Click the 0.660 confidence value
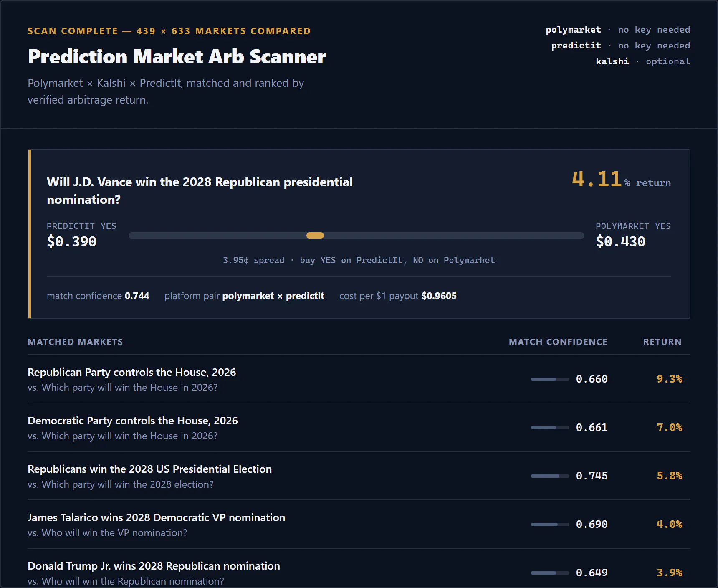The width and height of the screenshot is (718, 588). point(592,379)
